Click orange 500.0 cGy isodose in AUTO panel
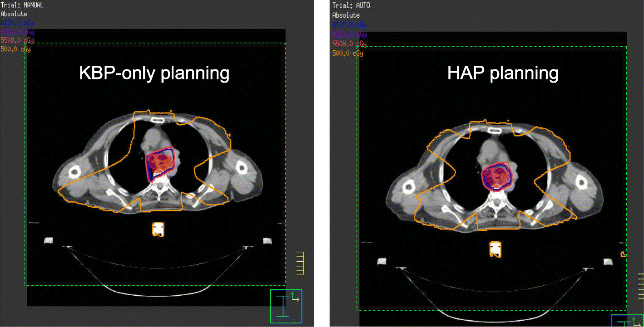This screenshot has height=327, width=644. tap(347, 54)
